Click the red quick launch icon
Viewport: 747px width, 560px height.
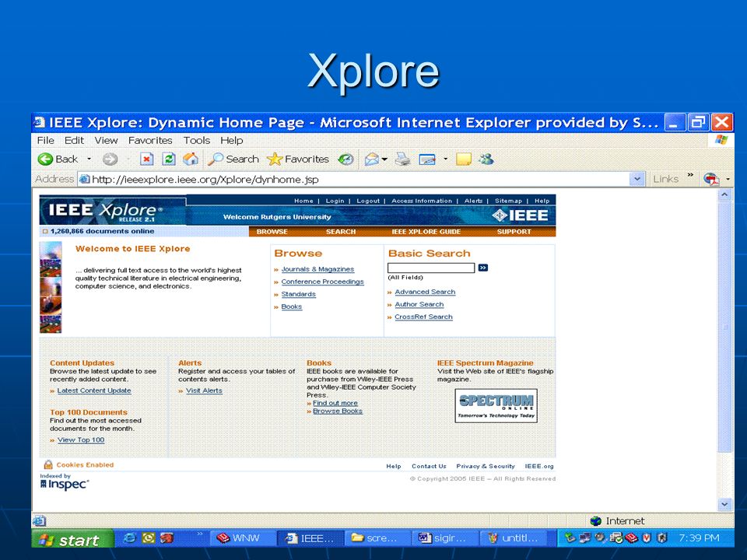167,538
